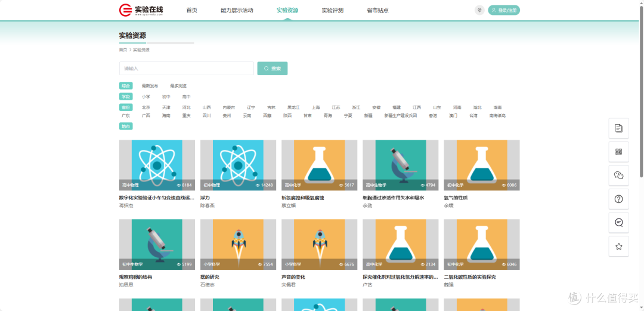Click the 登录/注册 button
Viewport: 644px width, 311px height.
[x=504, y=10]
